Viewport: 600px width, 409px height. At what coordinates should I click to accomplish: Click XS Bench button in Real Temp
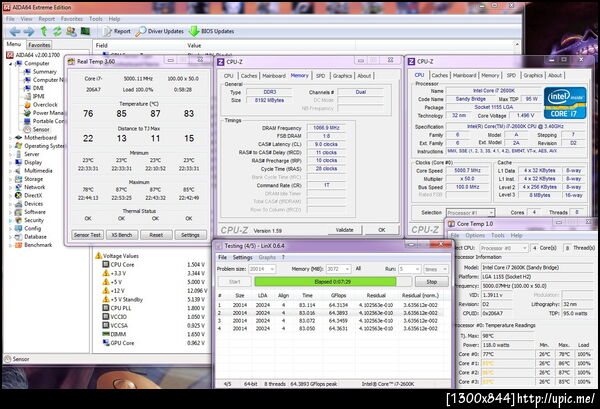point(122,235)
